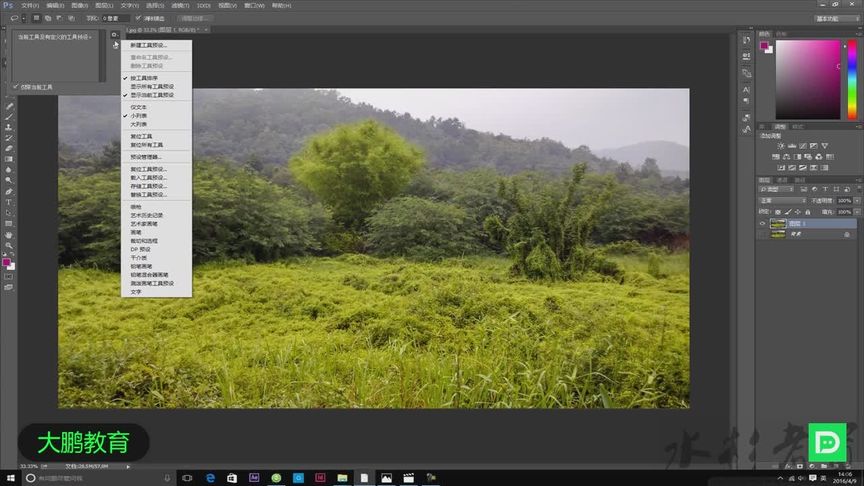Open the status bar info arrow

click(128, 467)
